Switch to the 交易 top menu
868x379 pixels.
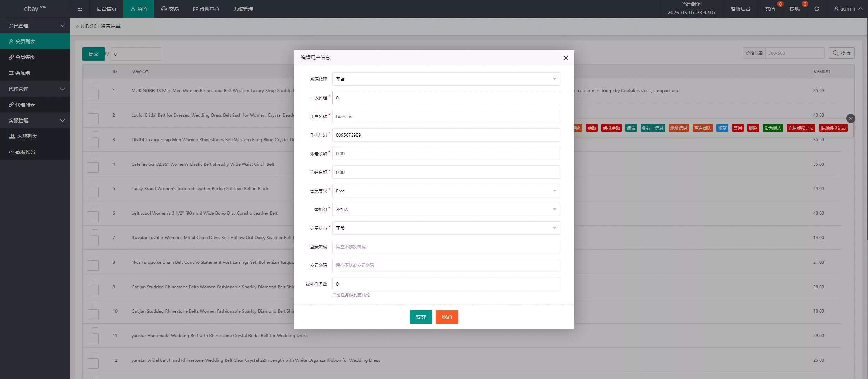point(170,9)
